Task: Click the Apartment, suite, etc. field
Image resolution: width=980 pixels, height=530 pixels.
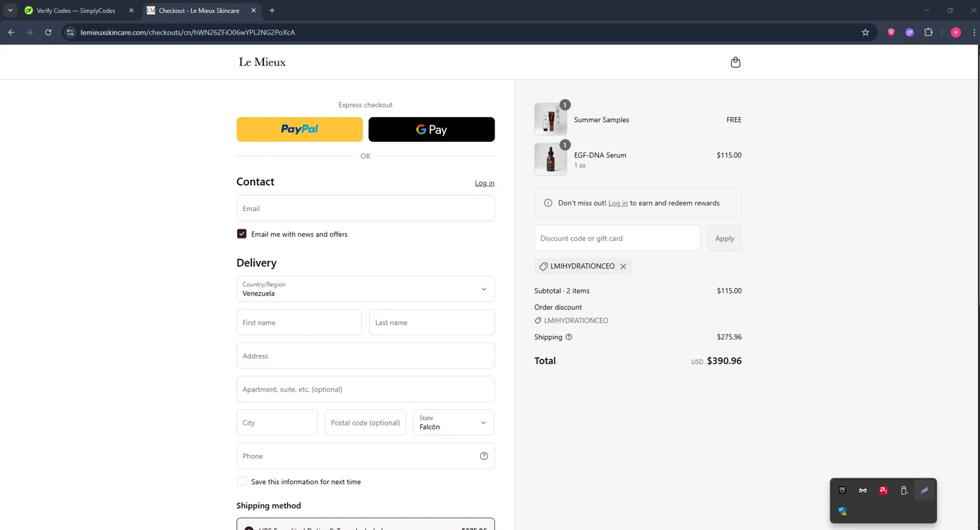Action: pyautogui.click(x=365, y=389)
